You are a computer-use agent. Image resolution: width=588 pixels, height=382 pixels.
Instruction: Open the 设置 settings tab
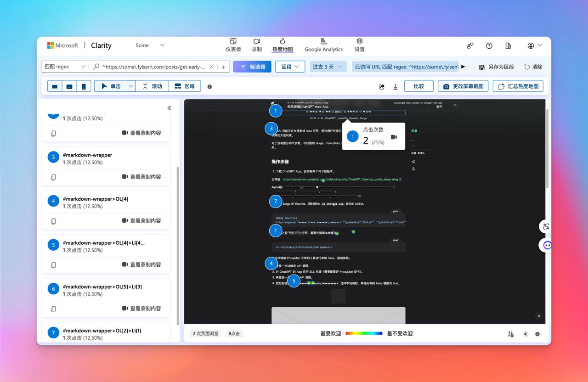click(360, 45)
